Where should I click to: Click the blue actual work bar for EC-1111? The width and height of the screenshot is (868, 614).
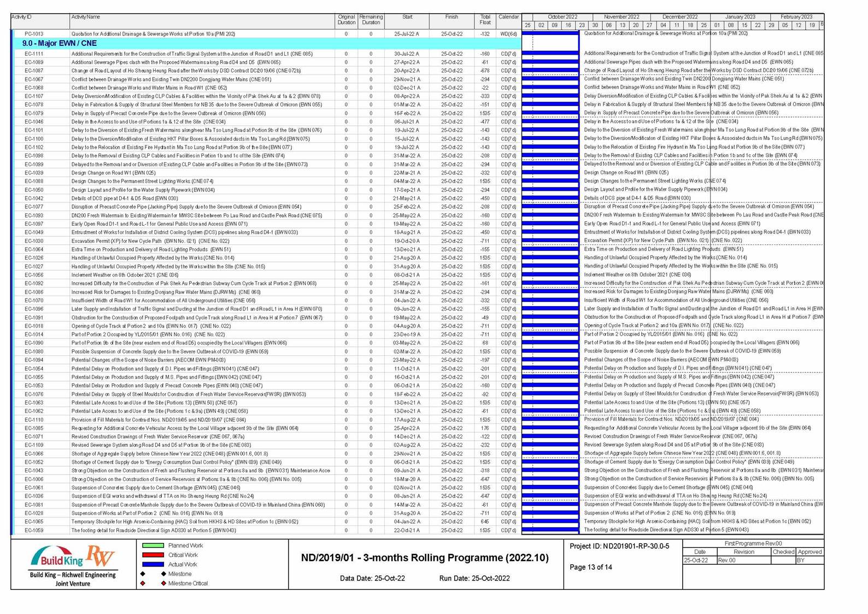pos(550,54)
